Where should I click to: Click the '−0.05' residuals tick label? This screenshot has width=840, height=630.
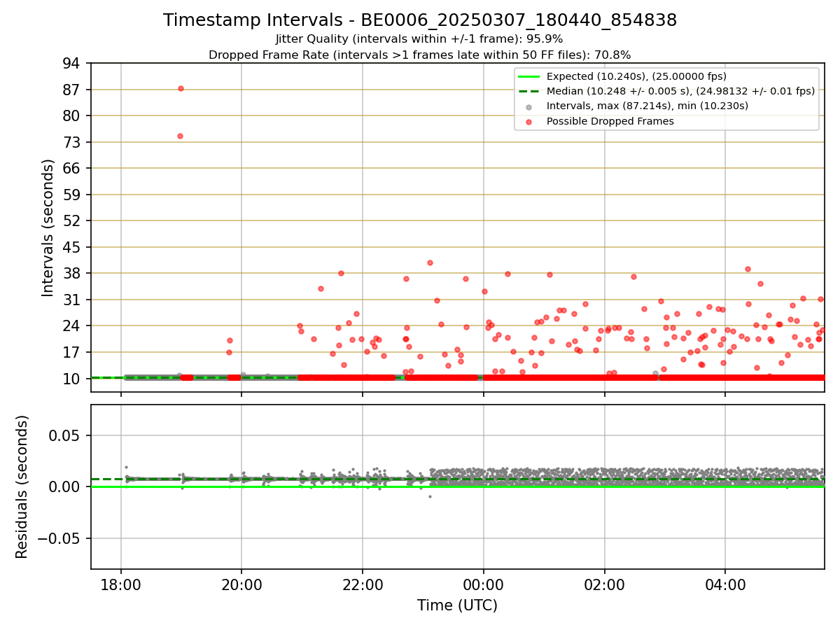coord(60,538)
